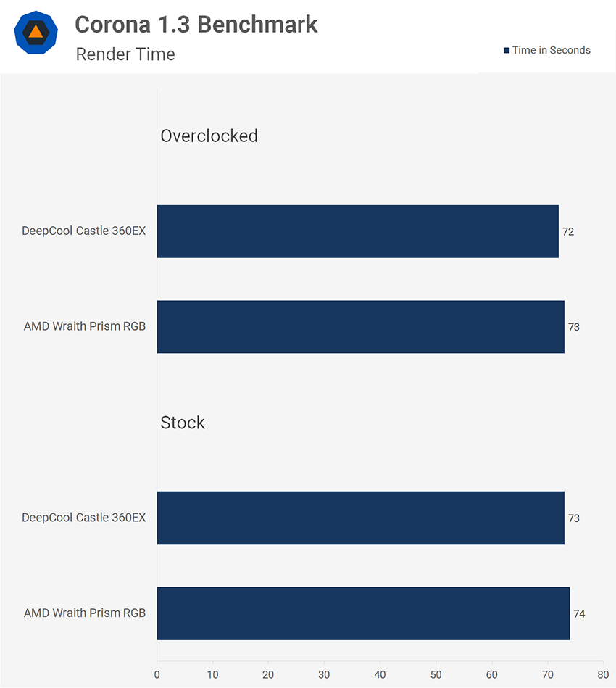Select the Stock DeepCool Castle 360EX bar
Screen dimensions: 616x688
pyautogui.click(x=360, y=518)
